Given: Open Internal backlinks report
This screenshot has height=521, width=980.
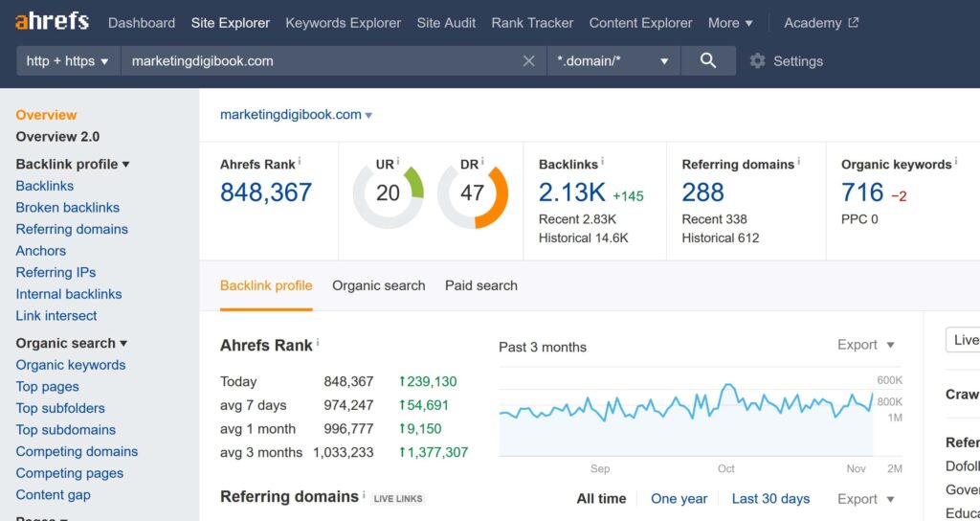Looking at the screenshot, I should point(69,294).
